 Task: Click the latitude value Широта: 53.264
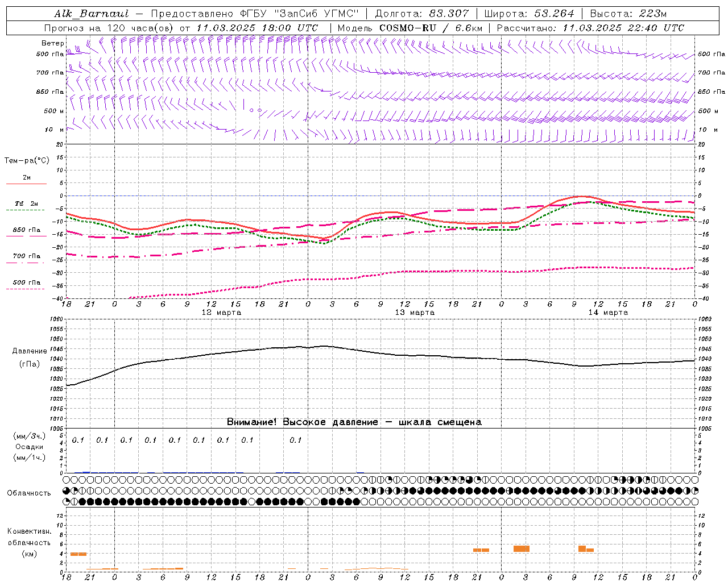[x=529, y=14]
